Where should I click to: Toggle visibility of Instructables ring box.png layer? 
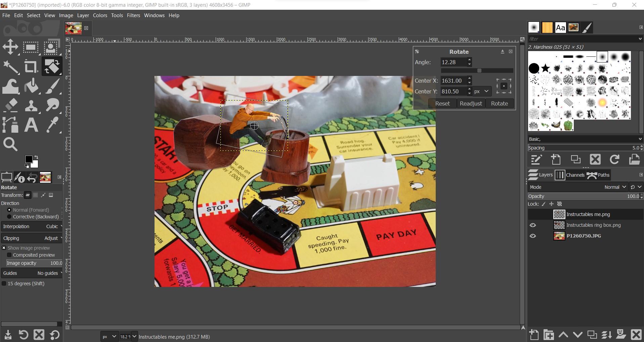coord(533,225)
